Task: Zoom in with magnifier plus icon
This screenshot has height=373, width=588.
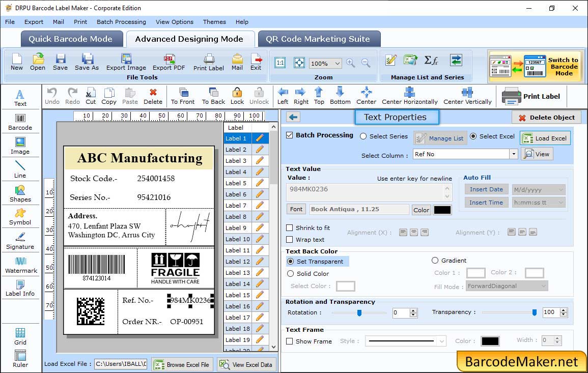Action: [351, 63]
